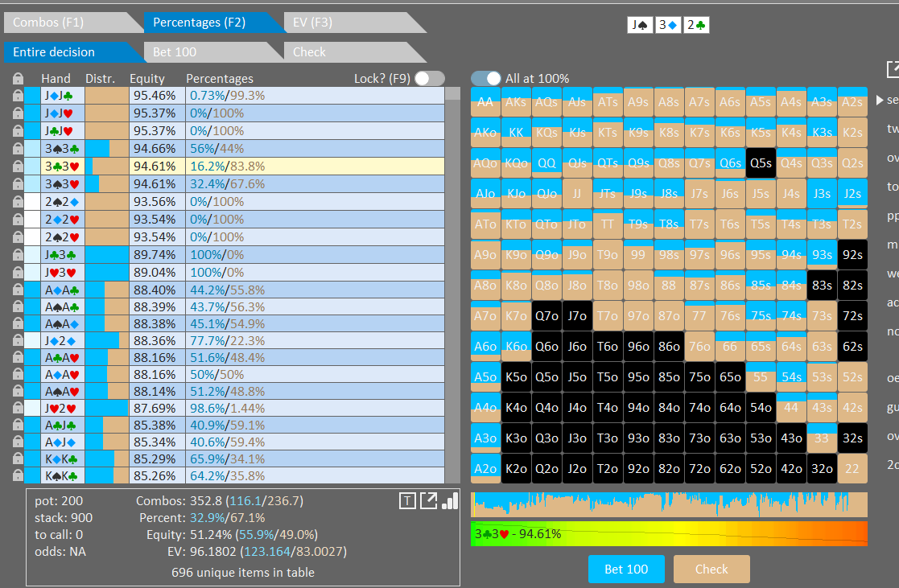
Task: Select the Q5s cell in hand matrix
Action: point(760,162)
